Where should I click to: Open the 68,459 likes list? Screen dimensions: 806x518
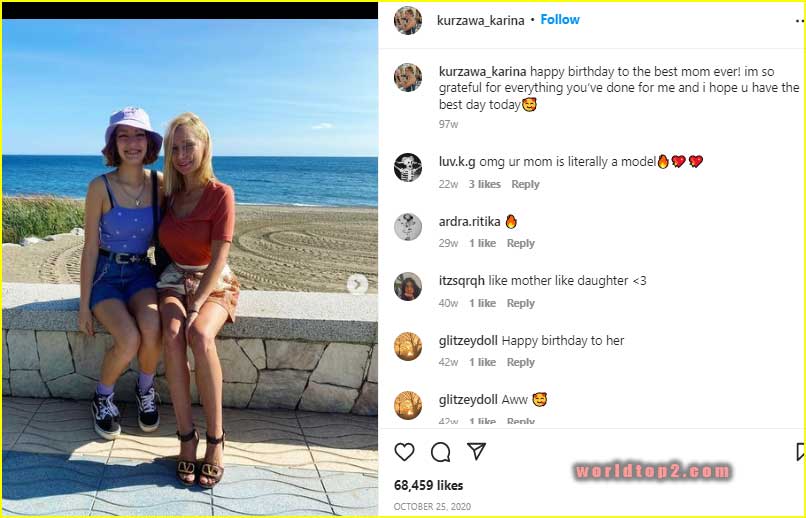(x=428, y=486)
